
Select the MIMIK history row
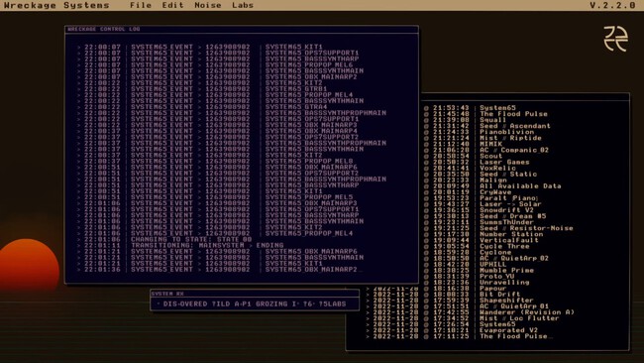[463, 144]
